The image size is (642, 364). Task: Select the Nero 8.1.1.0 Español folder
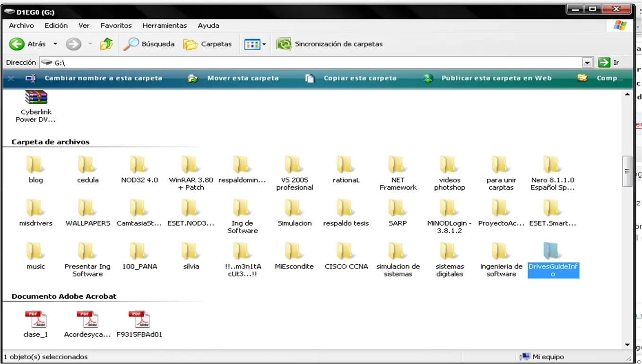(553, 173)
